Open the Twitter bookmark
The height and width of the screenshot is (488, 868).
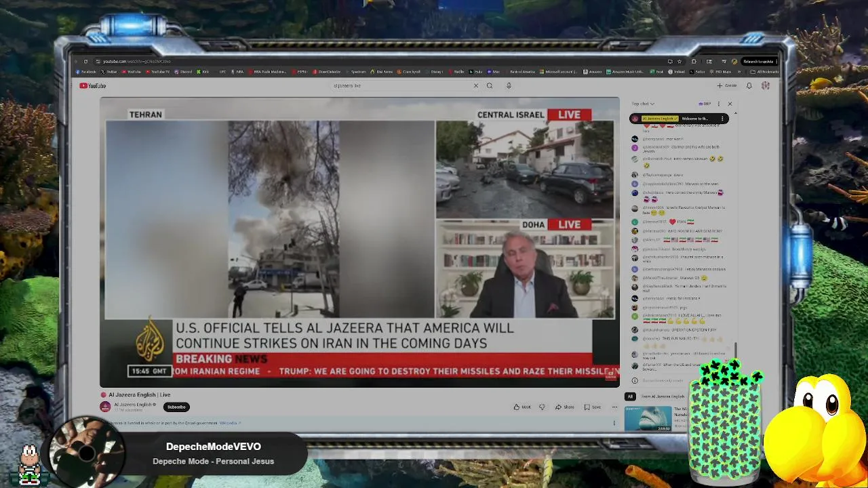[108, 72]
